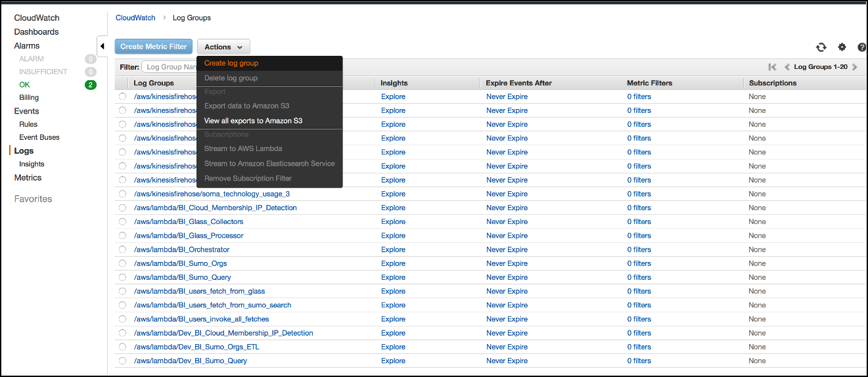Open Explore link for BI_Glass_Collectors row

tap(393, 222)
